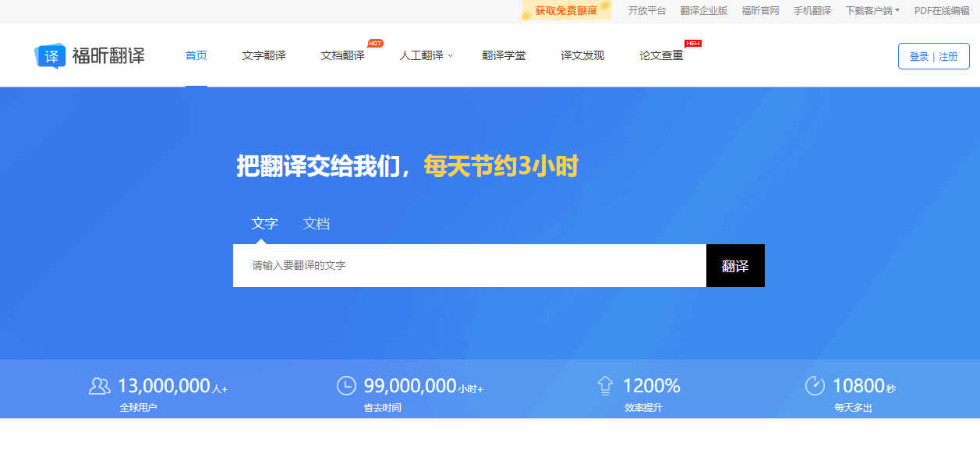Click the 省去时间 label
980x450 pixels.
[383, 408]
